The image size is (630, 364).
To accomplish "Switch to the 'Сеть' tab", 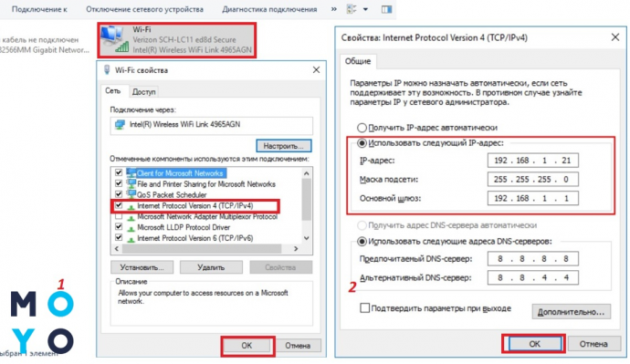I will pyautogui.click(x=113, y=91).
